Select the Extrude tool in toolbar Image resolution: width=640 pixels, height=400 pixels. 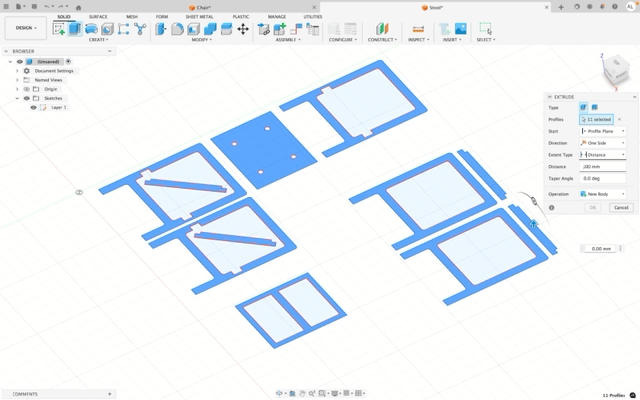pyautogui.click(x=75, y=29)
